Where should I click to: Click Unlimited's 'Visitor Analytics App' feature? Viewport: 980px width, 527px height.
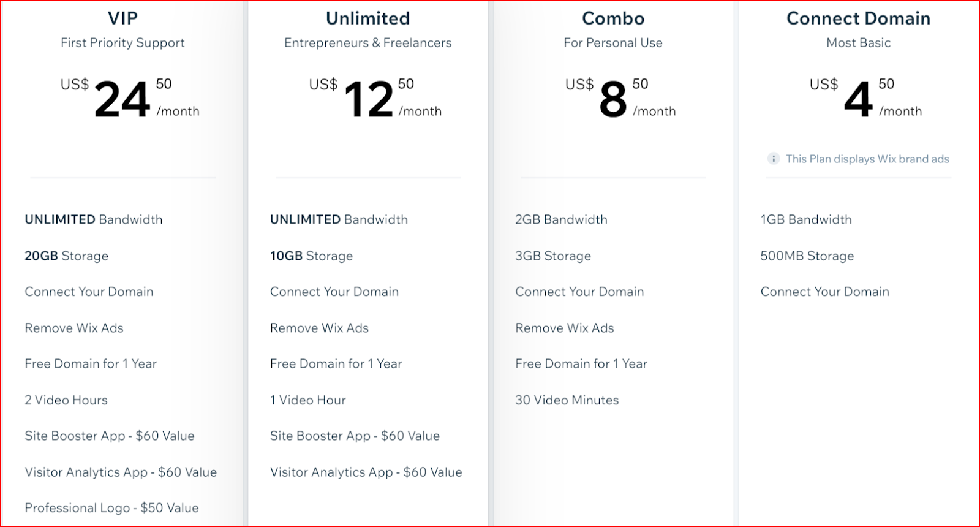(x=366, y=472)
